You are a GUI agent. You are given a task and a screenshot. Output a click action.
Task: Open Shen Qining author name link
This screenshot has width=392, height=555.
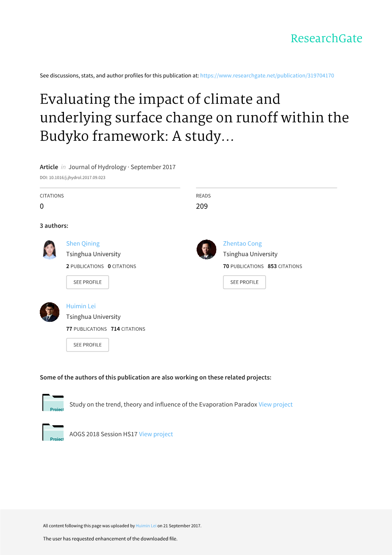[x=83, y=243]
